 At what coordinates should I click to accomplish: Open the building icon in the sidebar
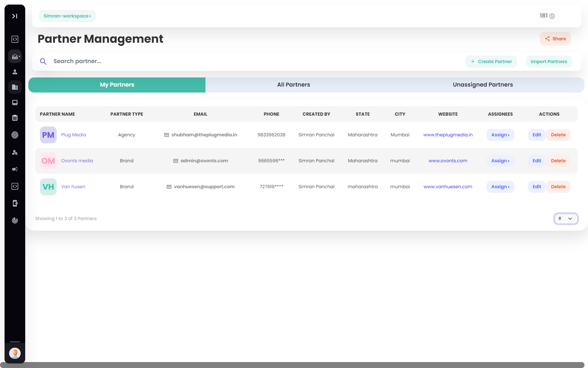(15, 87)
